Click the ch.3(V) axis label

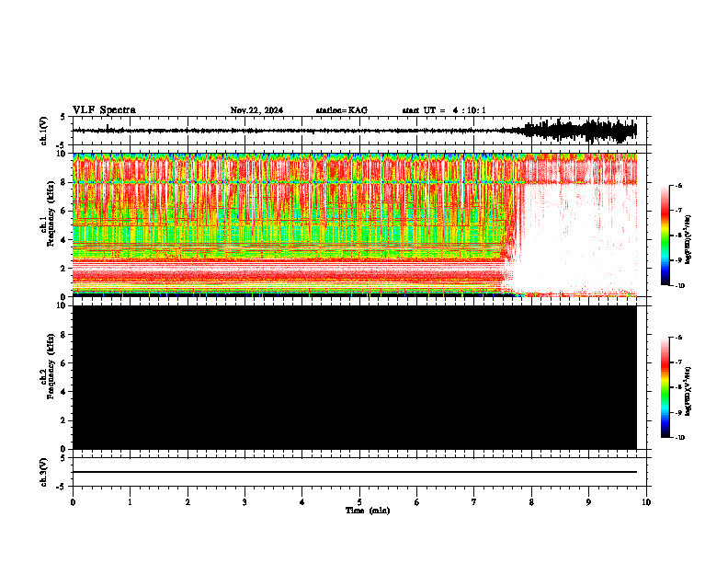tap(44, 472)
